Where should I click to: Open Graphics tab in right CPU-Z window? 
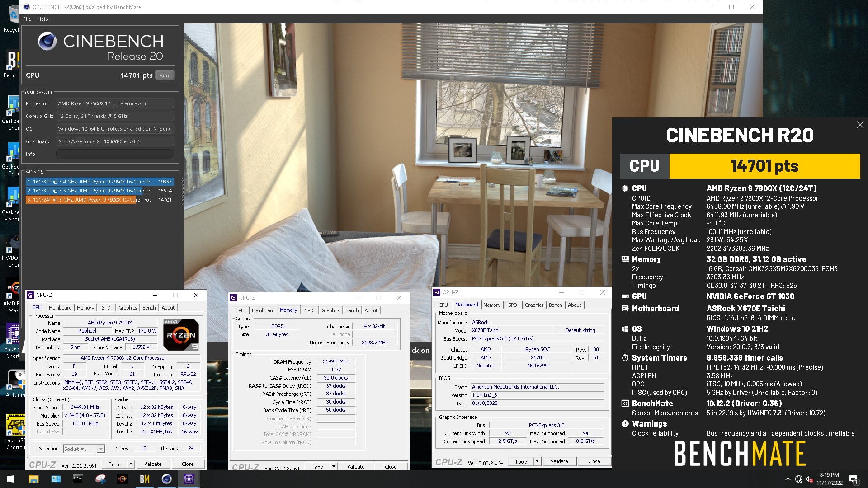click(x=534, y=305)
